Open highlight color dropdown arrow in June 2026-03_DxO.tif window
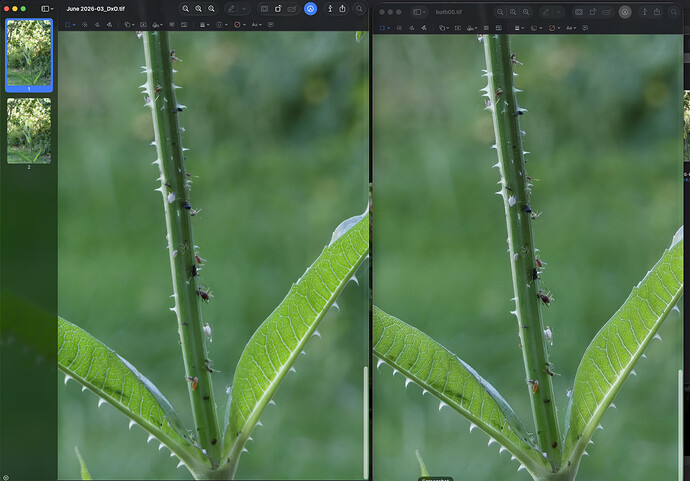 244,9
